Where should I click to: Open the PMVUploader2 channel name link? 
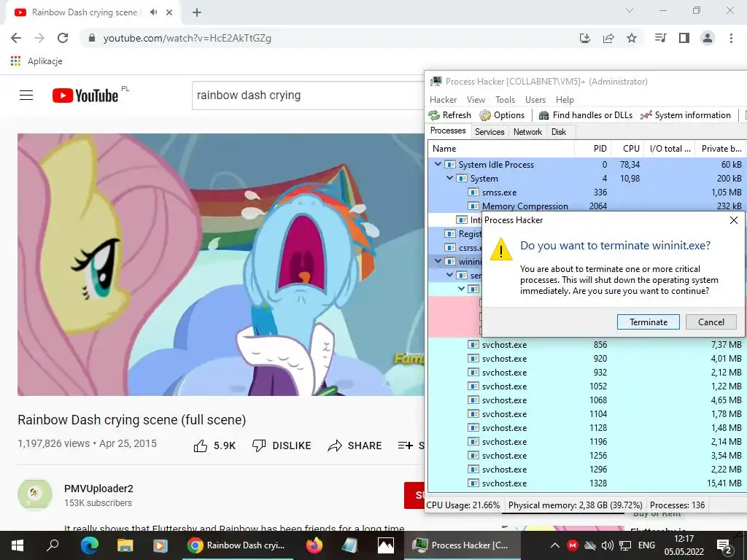(x=98, y=489)
